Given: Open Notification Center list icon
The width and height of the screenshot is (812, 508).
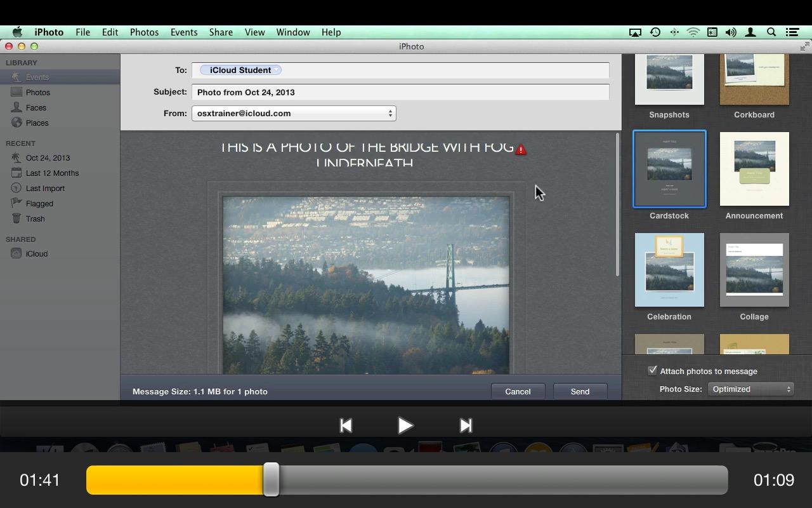Looking at the screenshot, I should tap(792, 32).
